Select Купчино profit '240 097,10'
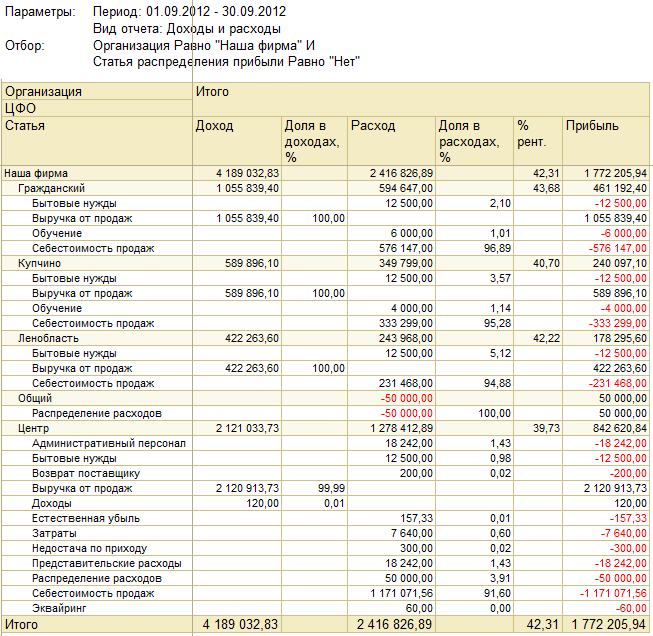Image resolution: width=653 pixels, height=636 pixels. (620, 263)
